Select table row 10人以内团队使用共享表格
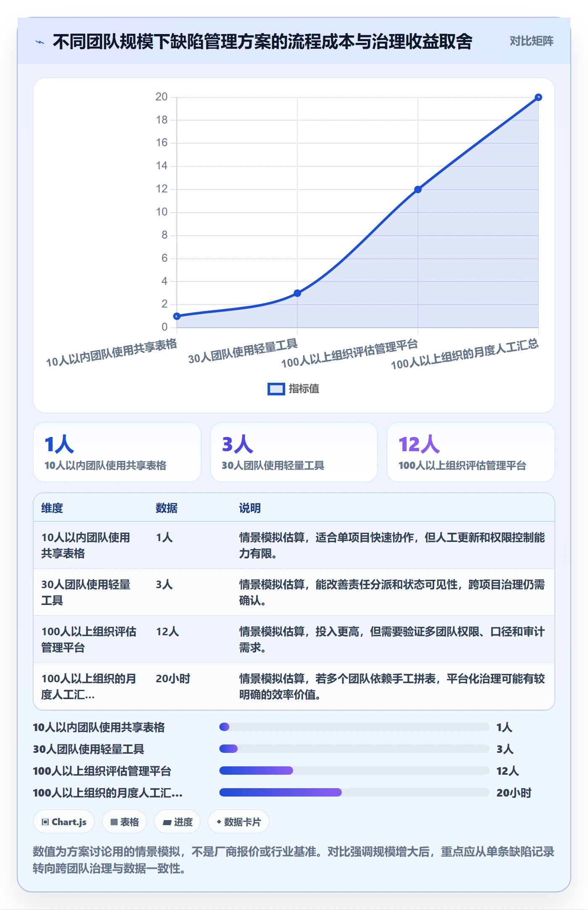Viewport: 588px width, 910px height. tap(294, 545)
